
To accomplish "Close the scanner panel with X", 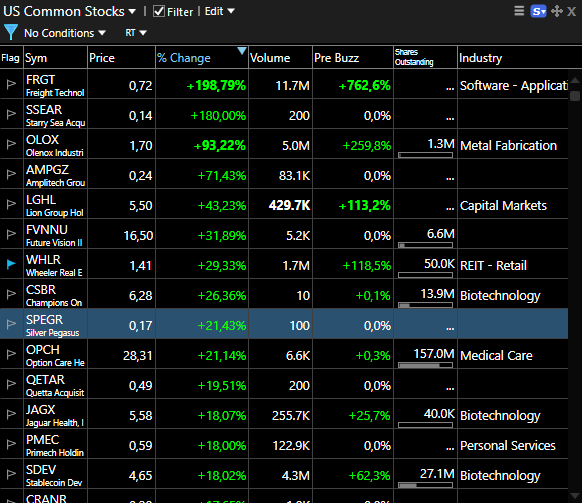I will click(x=572, y=12).
